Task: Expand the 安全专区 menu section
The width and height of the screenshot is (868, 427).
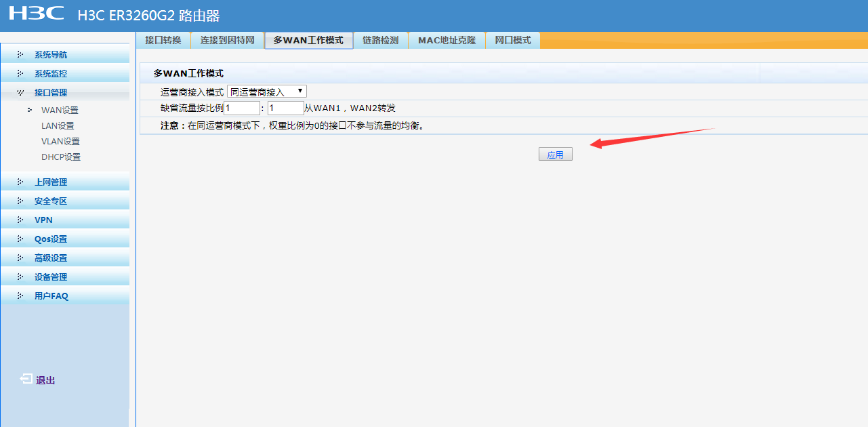Action: (x=65, y=201)
